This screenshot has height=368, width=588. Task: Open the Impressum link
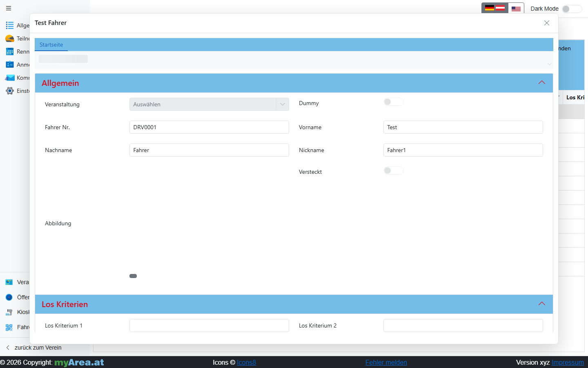[568, 362]
